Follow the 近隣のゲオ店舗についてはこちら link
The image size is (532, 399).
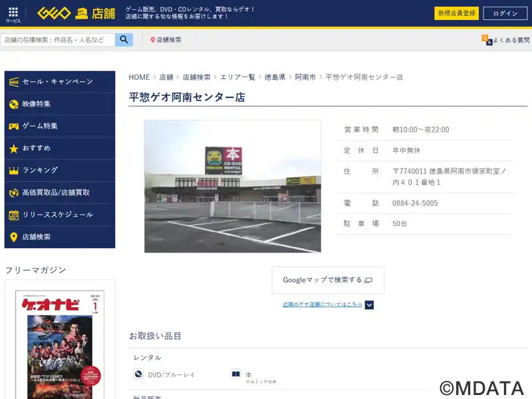pos(323,305)
